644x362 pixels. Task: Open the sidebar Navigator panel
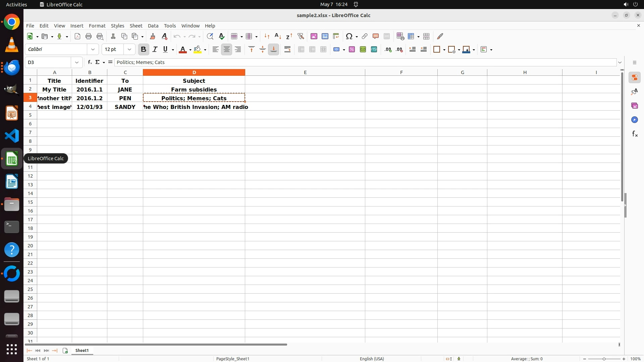[634, 120]
